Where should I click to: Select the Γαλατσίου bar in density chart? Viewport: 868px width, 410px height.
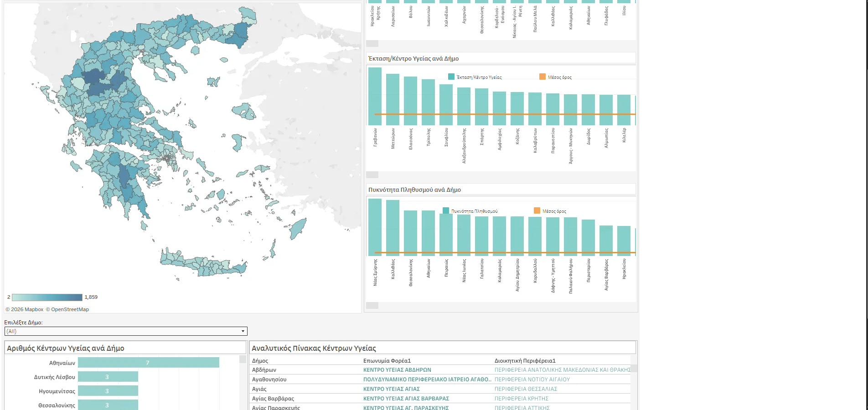pyautogui.click(x=481, y=236)
